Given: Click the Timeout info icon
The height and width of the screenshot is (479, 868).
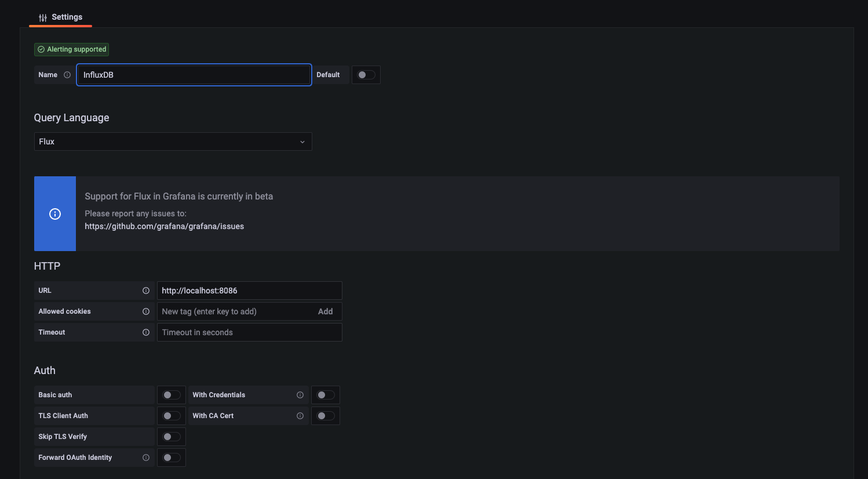Looking at the screenshot, I should (x=146, y=332).
